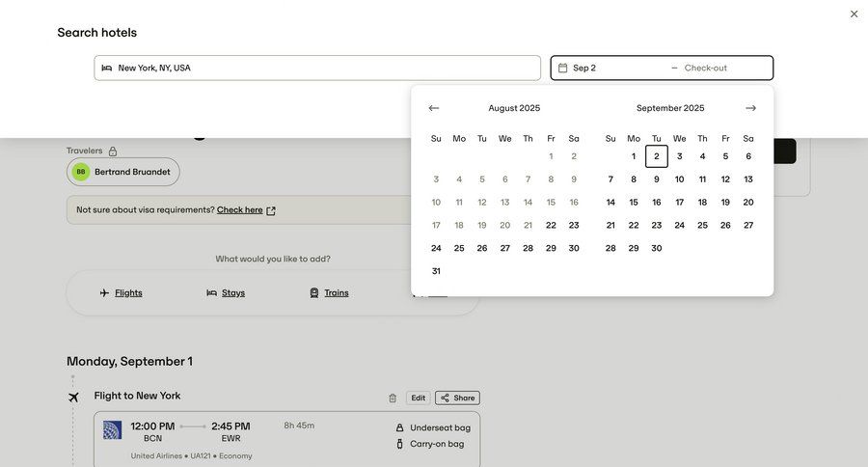This screenshot has height=467, width=868.
Task: Select August 24 in the calendar
Action: (436, 248)
